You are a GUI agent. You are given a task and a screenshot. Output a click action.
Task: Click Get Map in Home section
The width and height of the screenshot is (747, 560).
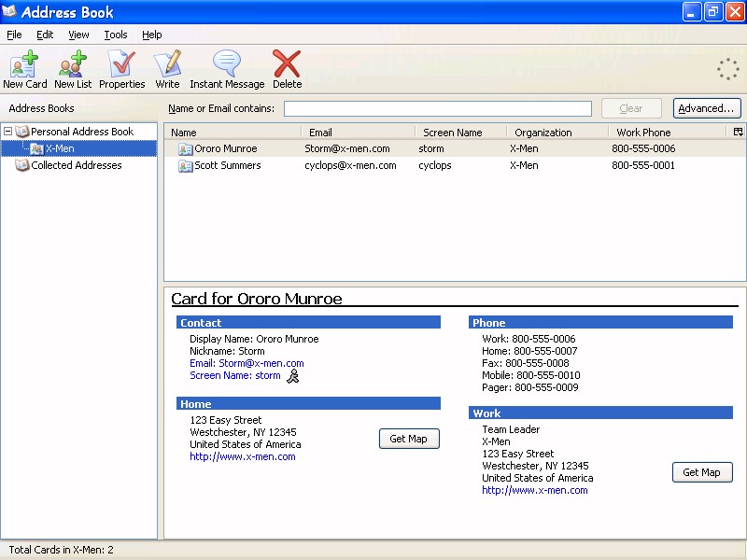click(x=409, y=439)
